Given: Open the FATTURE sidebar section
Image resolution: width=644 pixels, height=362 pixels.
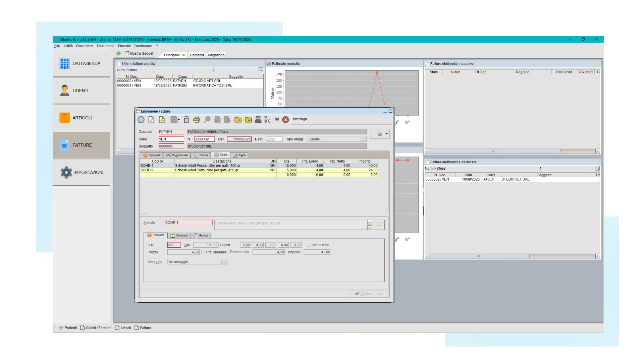Looking at the screenshot, I should pyautogui.click(x=82, y=145).
